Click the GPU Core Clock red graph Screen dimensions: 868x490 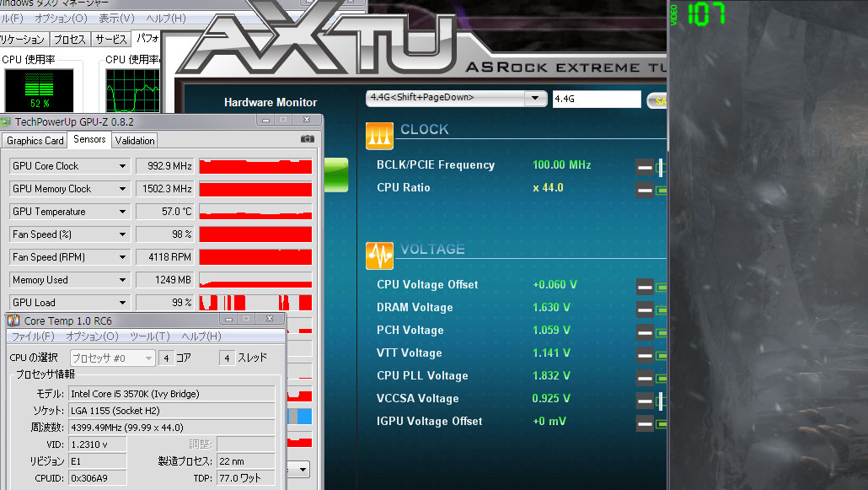point(255,166)
